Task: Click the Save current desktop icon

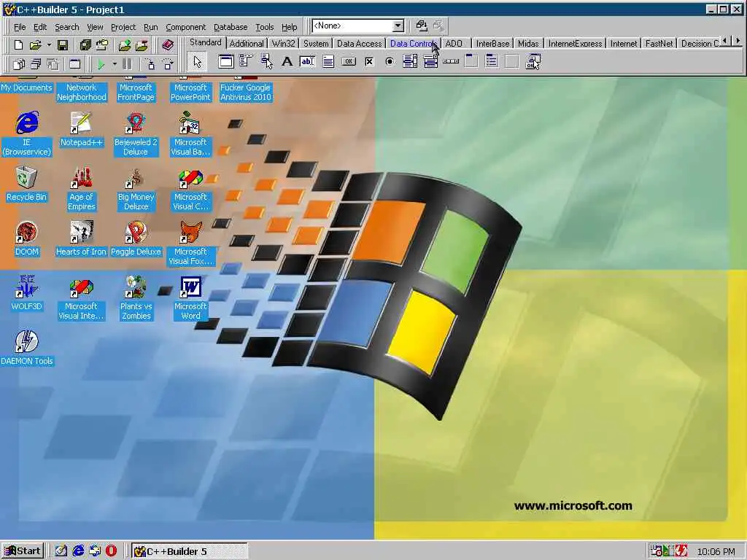Action: point(421,26)
